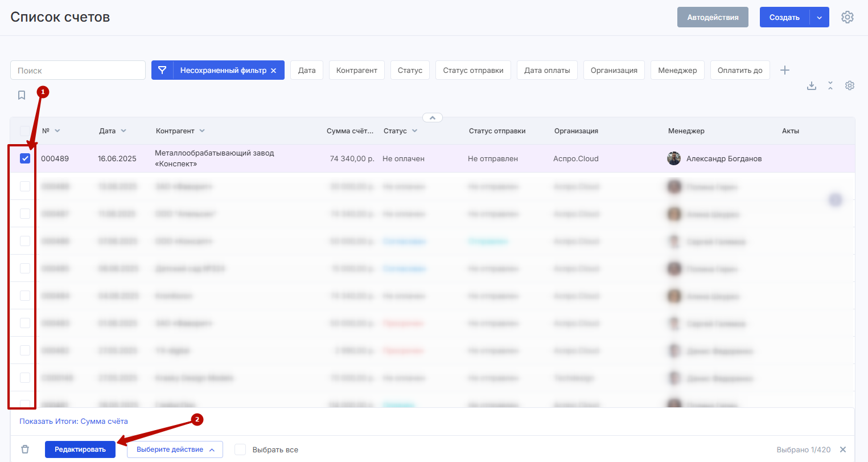Click "Показать Итоги: Сумма счёта" link
The image size is (868, 462).
click(x=73, y=422)
